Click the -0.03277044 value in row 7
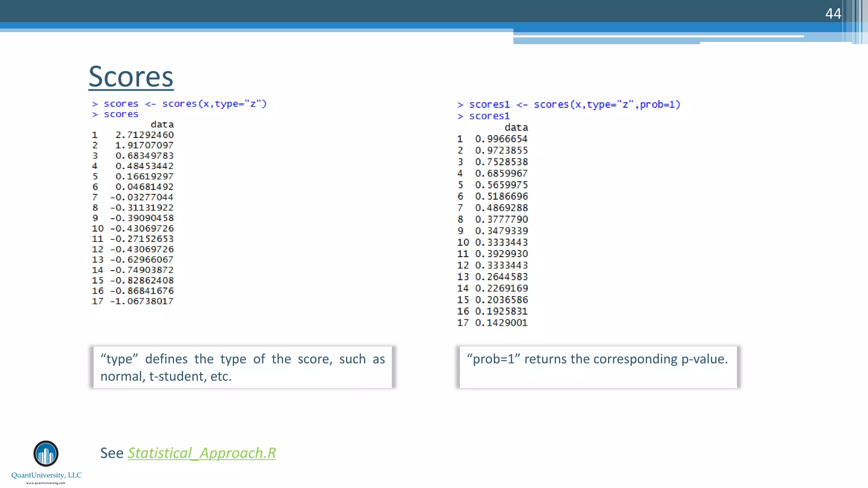868x488 pixels. pos(142,197)
